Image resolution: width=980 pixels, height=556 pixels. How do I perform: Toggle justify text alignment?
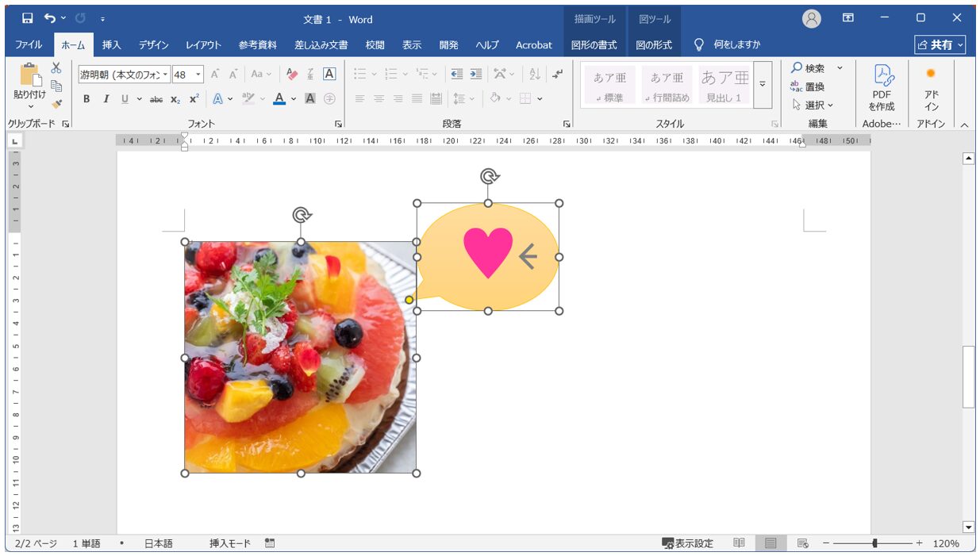point(417,99)
